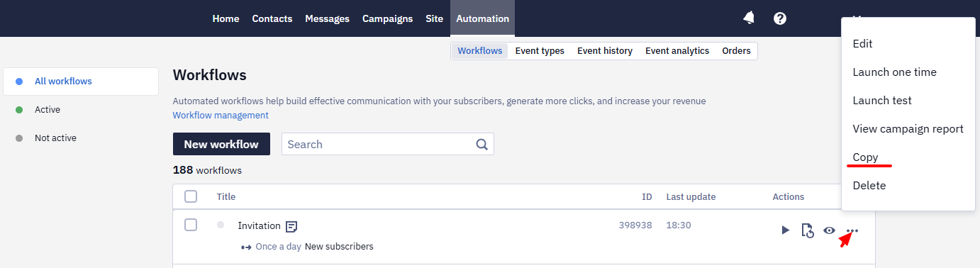Switch to the Event analytics tab
The image size is (980, 268).
(677, 51)
